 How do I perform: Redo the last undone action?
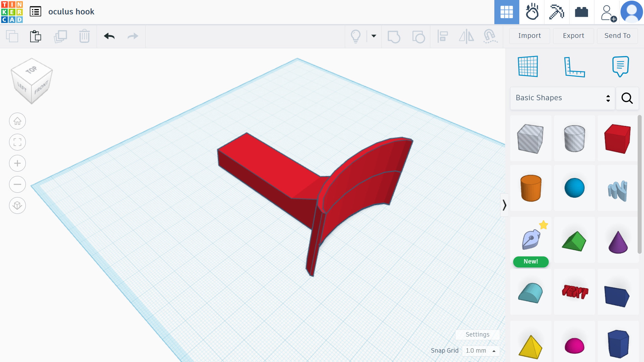pos(133,36)
